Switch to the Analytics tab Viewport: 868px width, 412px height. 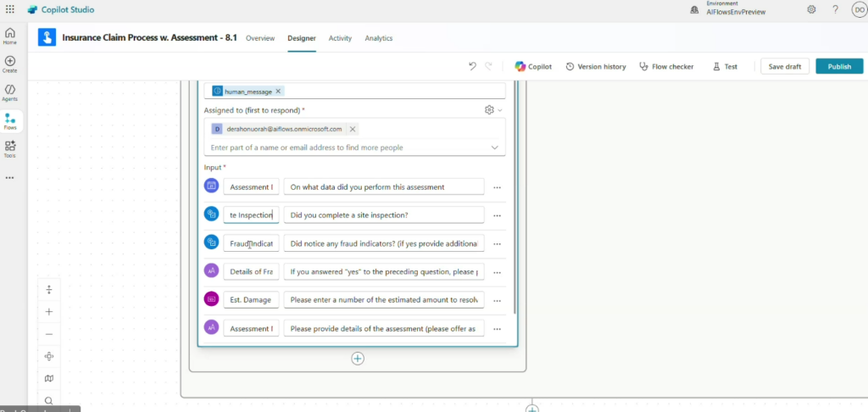[378, 38]
